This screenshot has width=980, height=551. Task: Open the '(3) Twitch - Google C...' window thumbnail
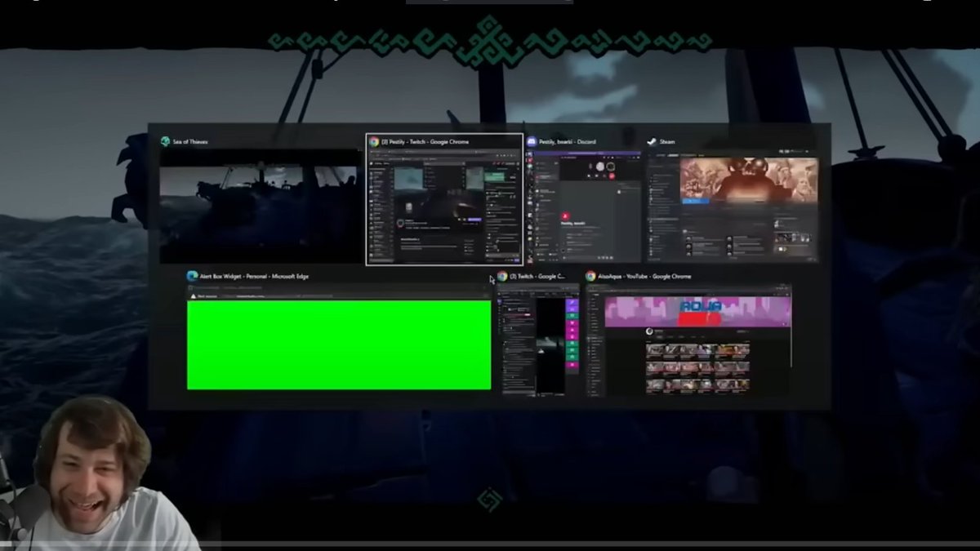(538, 339)
